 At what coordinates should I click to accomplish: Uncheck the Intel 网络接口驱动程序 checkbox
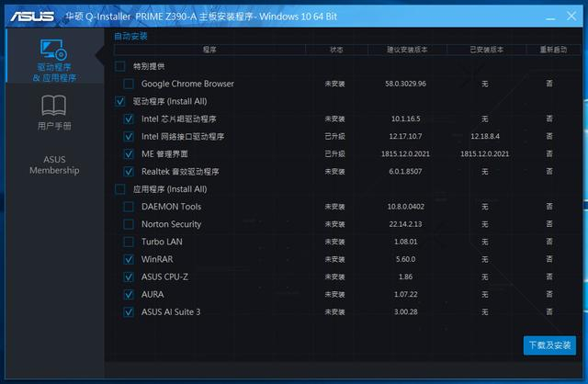129,137
